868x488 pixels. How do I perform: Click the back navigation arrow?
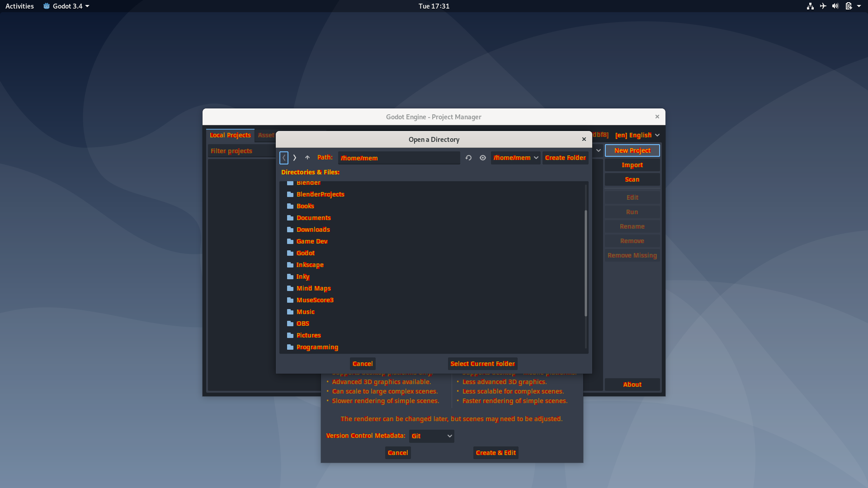(284, 158)
